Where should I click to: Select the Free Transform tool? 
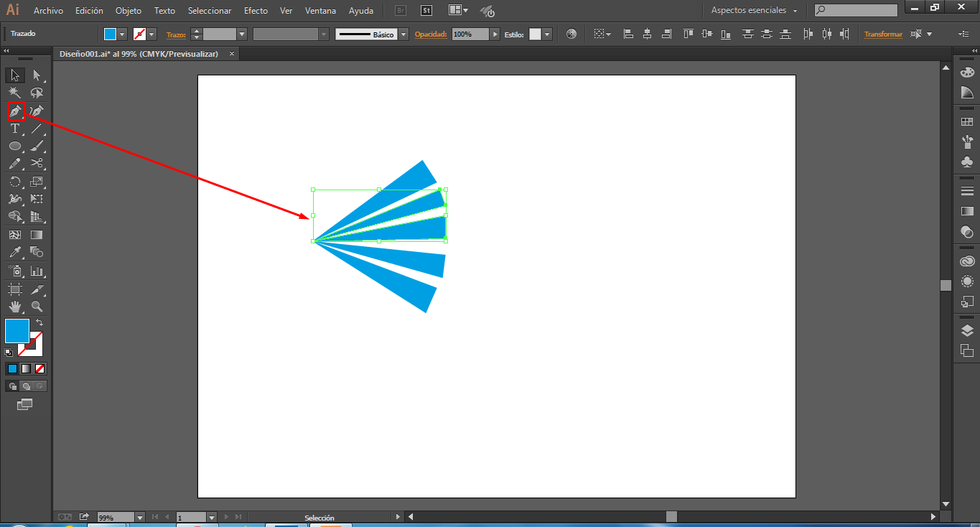pyautogui.click(x=37, y=199)
